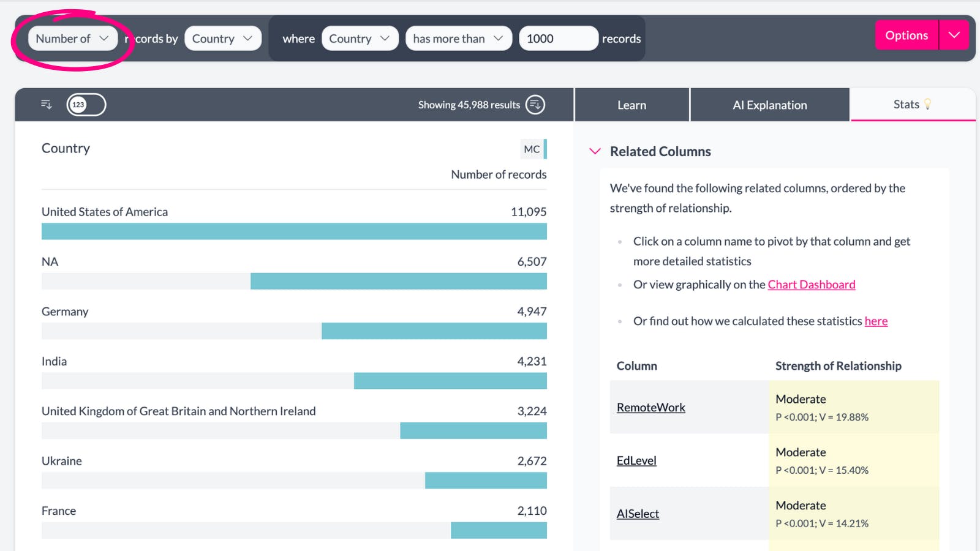Screen dimensions: 980x551
Task: Switch to the Learn tab
Action: [631, 105]
